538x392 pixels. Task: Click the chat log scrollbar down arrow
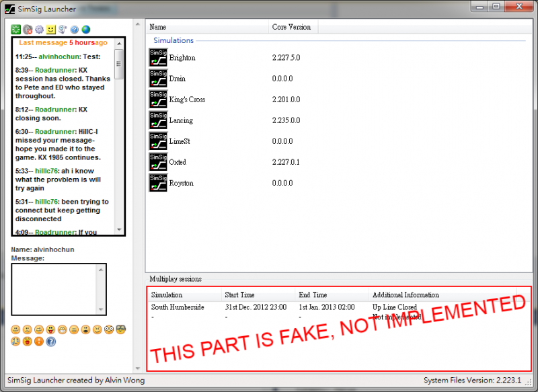[x=119, y=230]
